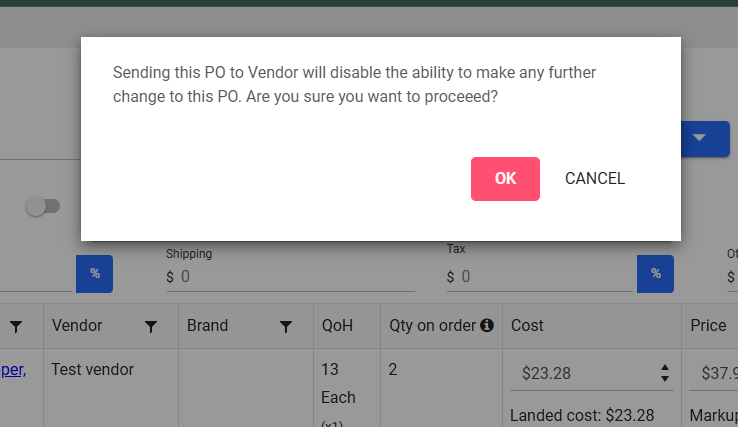
Task: Toggle the switch left of the dialog
Action: point(43,206)
